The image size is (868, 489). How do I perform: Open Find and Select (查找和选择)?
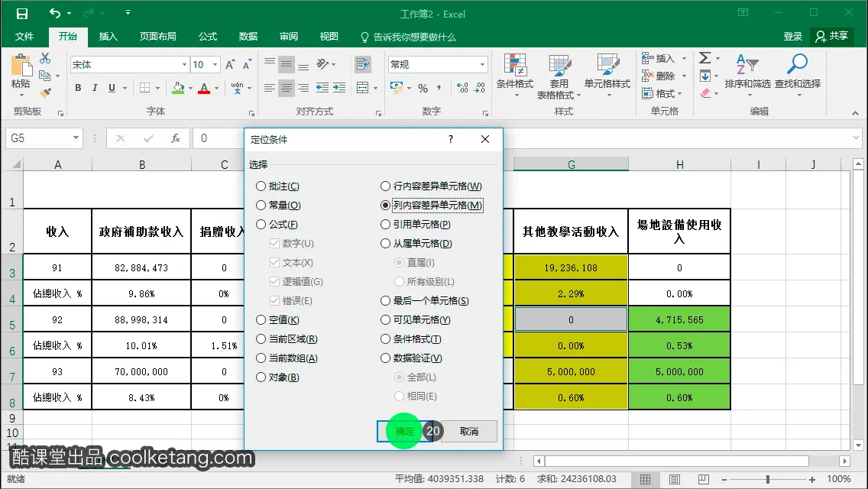pos(798,76)
